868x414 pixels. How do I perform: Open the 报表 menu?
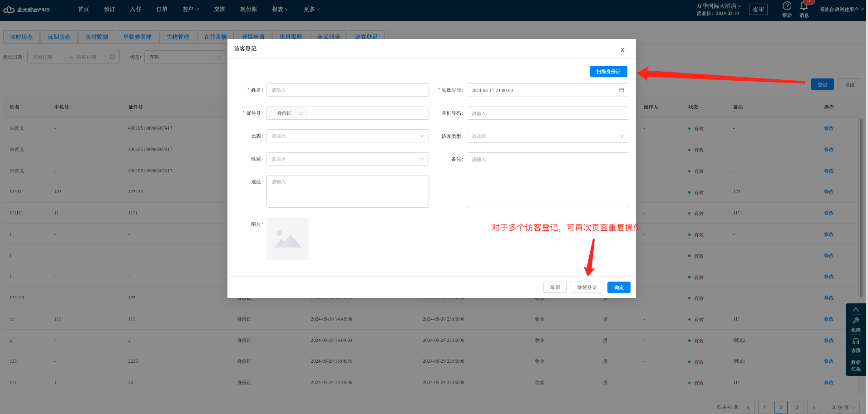click(280, 9)
